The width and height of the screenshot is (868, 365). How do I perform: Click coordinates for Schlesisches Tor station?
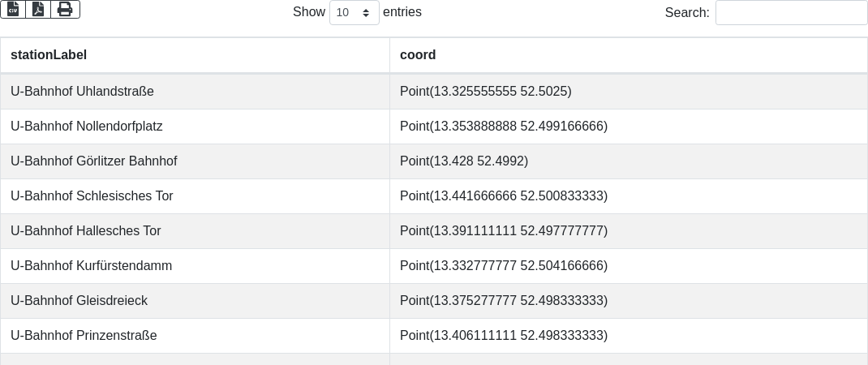503,196
